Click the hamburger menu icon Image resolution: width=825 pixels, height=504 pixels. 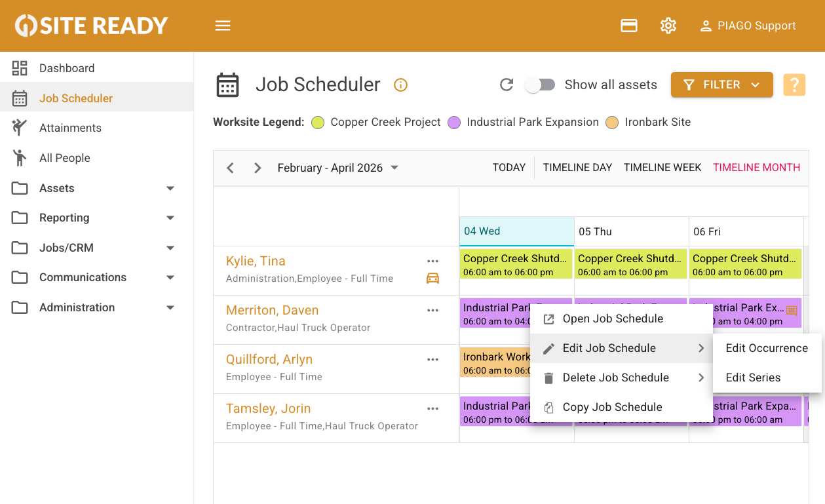coord(223,26)
